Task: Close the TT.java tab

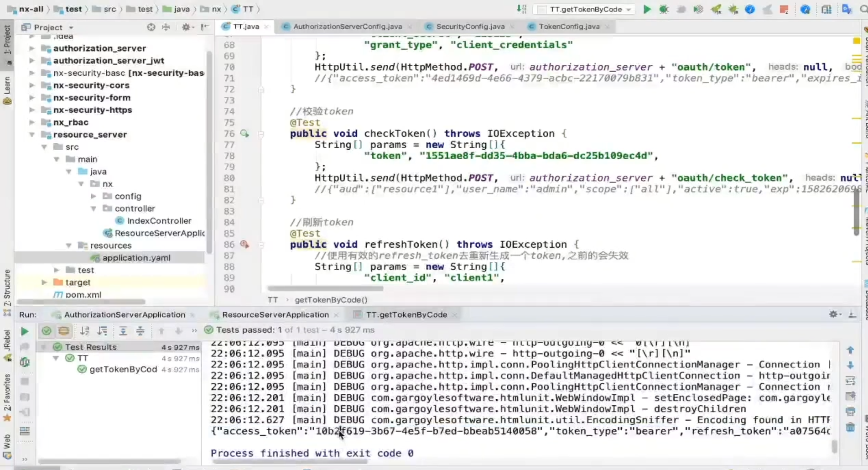Action: pyautogui.click(x=266, y=27)
